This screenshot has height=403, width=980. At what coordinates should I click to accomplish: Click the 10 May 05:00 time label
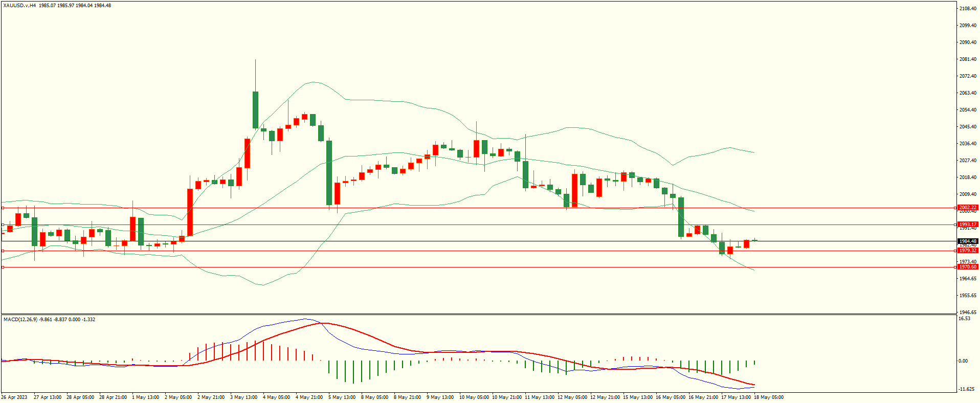point(474,397)
